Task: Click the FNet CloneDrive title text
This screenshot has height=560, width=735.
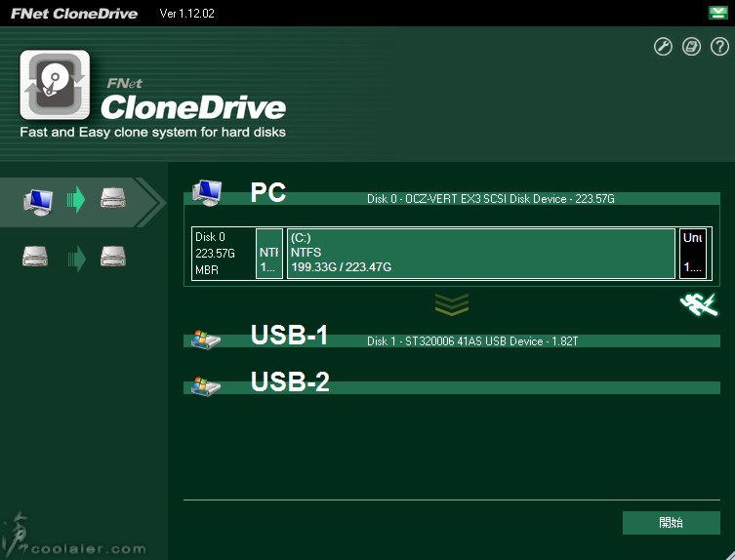Action: pyautogui.click(x=74, y=13)
